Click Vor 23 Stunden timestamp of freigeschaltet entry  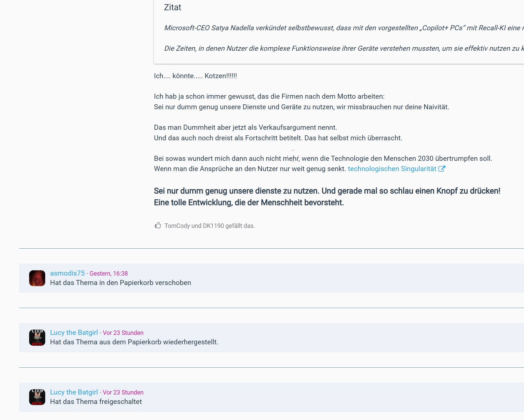pos(123,393)
